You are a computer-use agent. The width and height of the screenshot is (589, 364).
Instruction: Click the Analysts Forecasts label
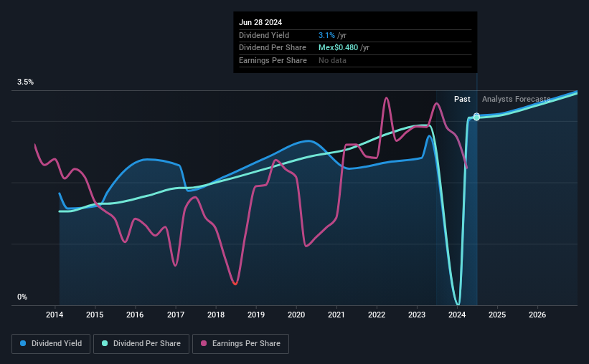tap(516, 99)
